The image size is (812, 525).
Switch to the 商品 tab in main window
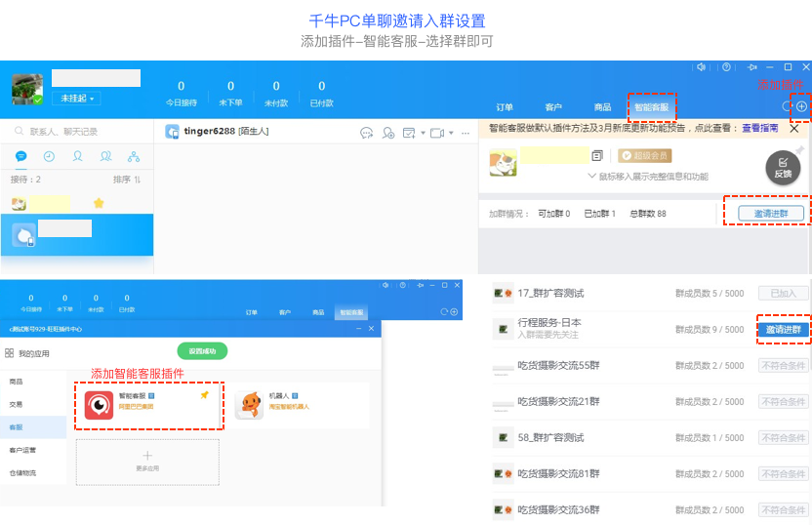[x=602, y=107]
